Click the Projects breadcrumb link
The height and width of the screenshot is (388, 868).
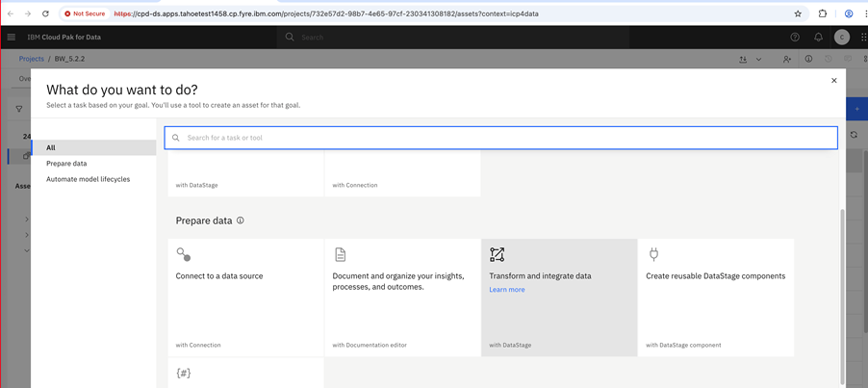pos(32,59)
